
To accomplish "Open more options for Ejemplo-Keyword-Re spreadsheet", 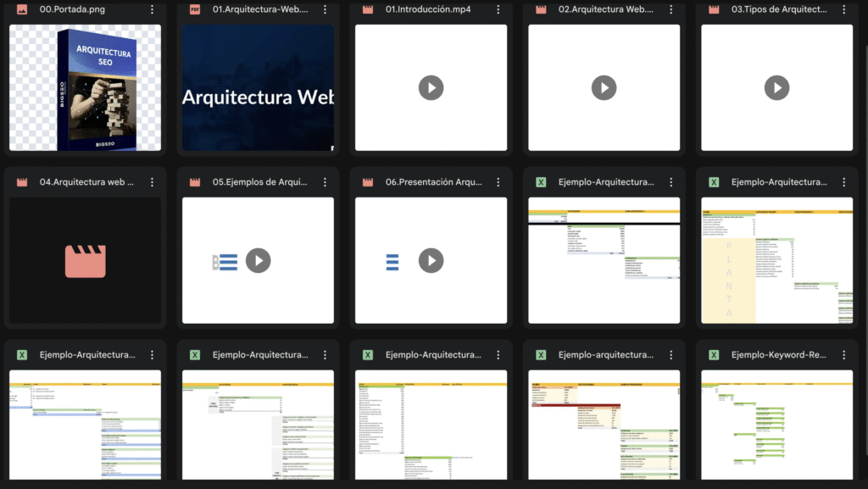I will pyautogui.click(x=844, y=355).
